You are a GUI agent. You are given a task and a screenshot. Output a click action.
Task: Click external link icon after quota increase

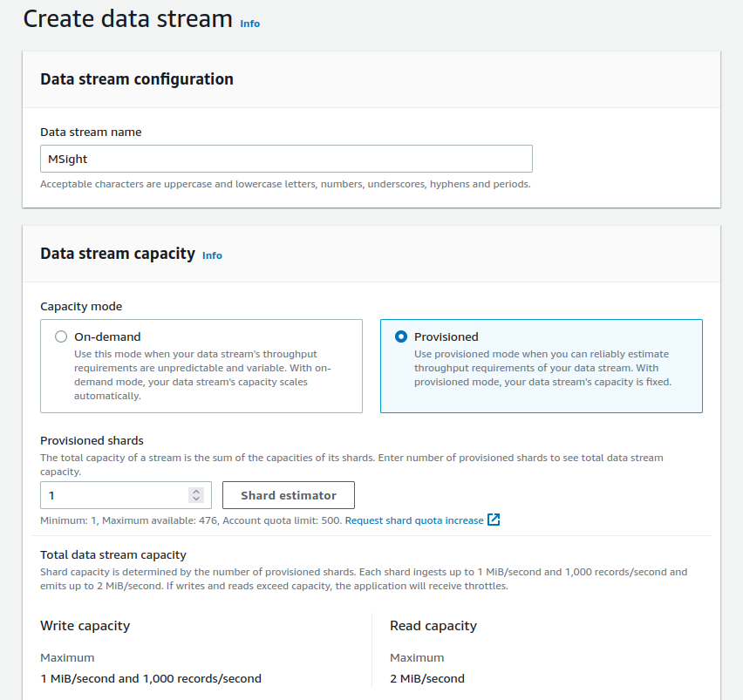click(x=494, y=520)
